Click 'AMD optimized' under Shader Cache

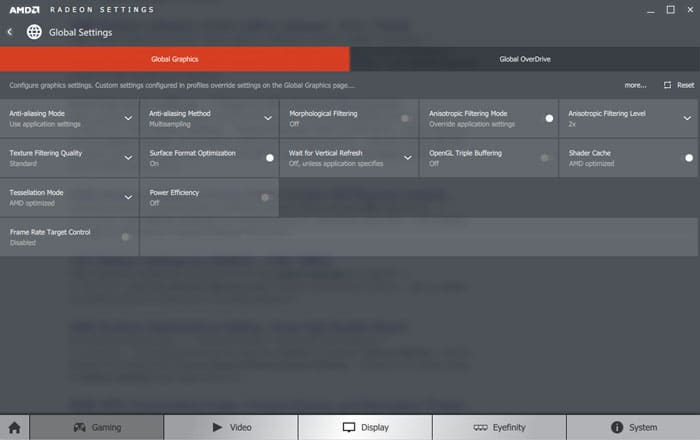point(591,164)
